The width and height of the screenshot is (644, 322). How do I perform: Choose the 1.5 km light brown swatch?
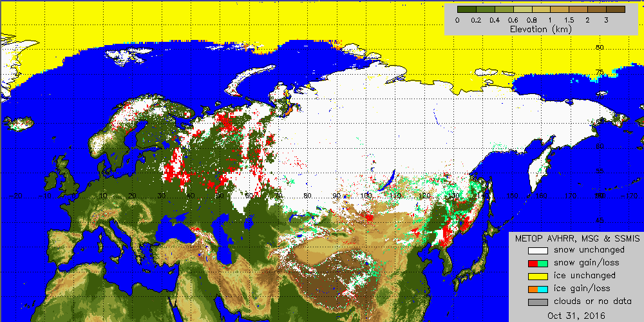pos(578,10)
